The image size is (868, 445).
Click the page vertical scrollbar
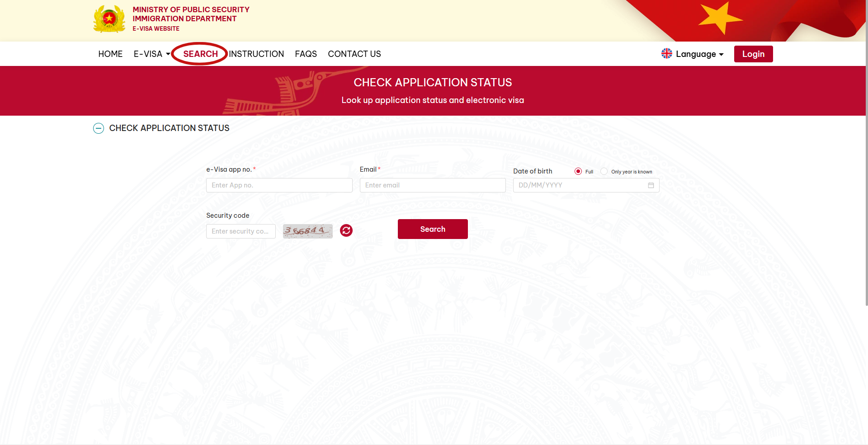pyautogui.click(x=866, y=154)
